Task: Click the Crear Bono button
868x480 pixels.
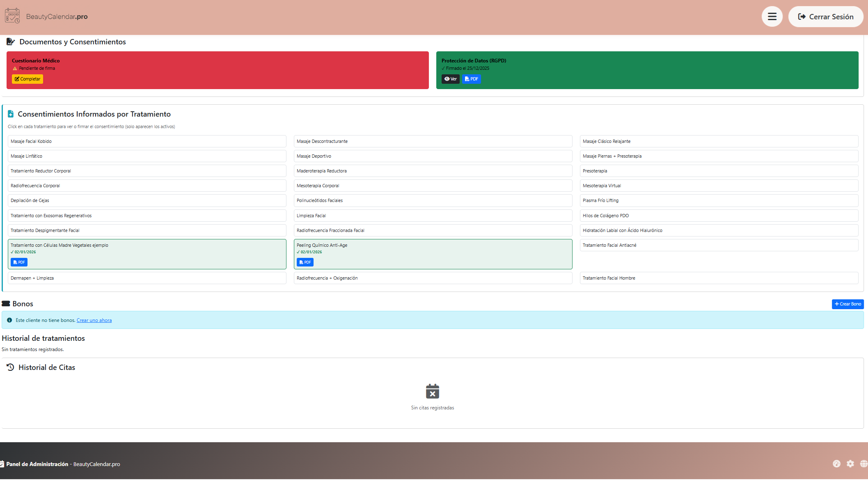Action: pos(847,304)
